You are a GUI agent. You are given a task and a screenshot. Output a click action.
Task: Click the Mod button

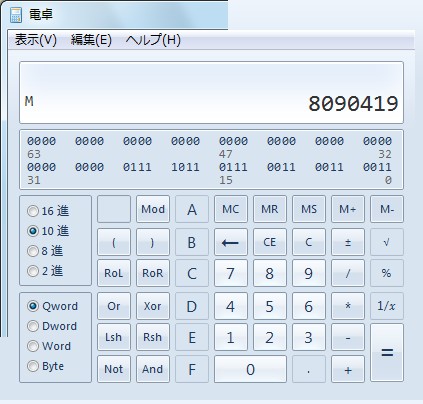pyautogui.click(x=153, y=209)
